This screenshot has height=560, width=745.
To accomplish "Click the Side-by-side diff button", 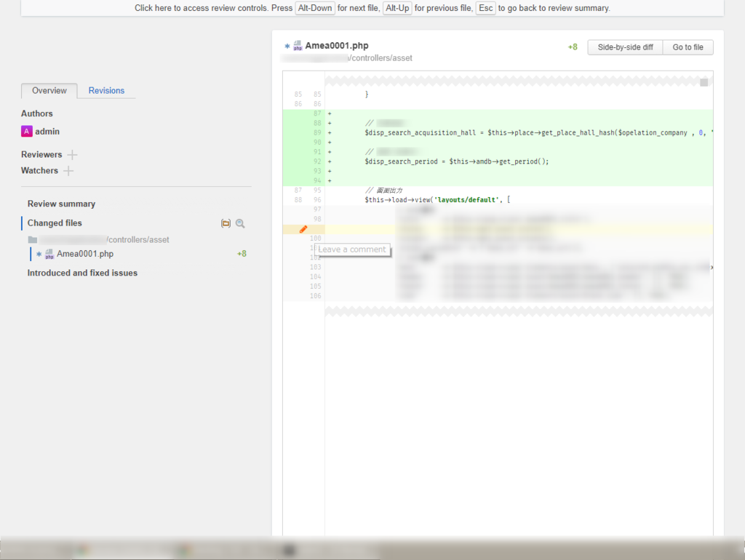I will pos(625,47).
